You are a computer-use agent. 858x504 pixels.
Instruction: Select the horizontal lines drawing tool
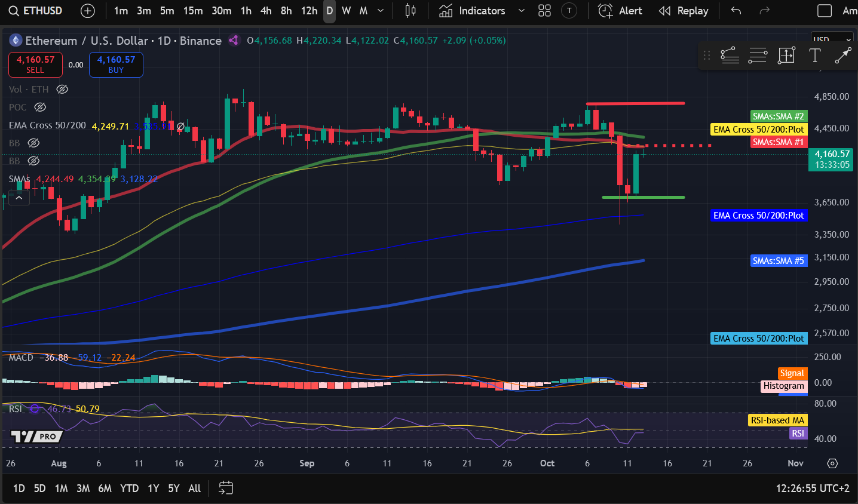pos(758,56)
